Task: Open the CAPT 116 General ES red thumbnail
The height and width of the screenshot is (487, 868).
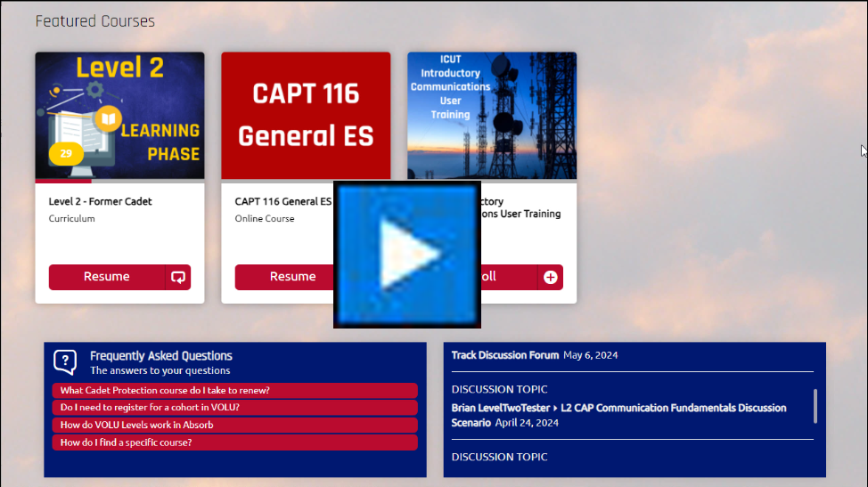Action: 306,116
